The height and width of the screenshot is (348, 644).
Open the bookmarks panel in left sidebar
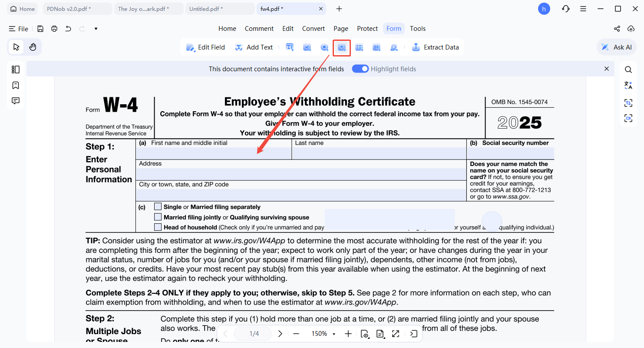click(16, 85)
